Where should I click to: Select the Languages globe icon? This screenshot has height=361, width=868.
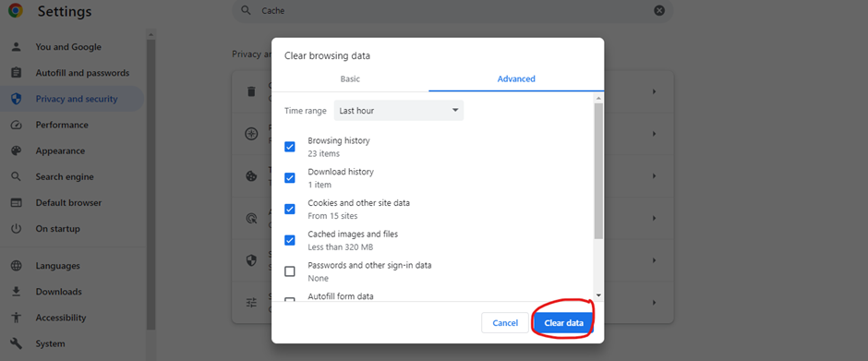16,266
